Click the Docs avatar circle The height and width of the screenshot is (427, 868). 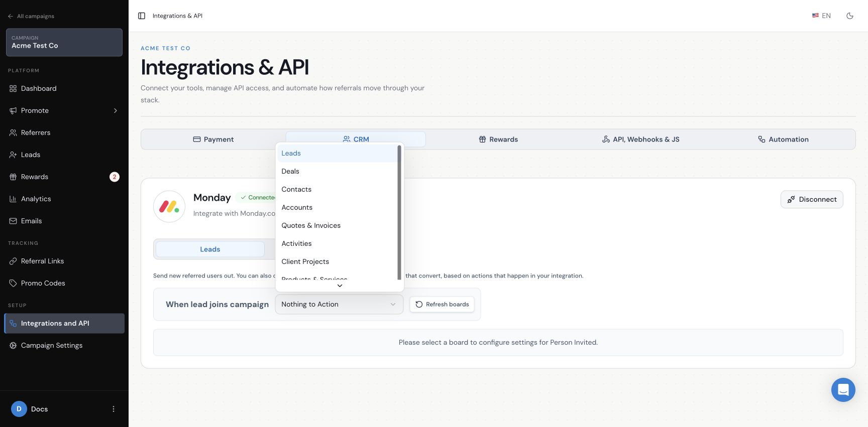19,409
